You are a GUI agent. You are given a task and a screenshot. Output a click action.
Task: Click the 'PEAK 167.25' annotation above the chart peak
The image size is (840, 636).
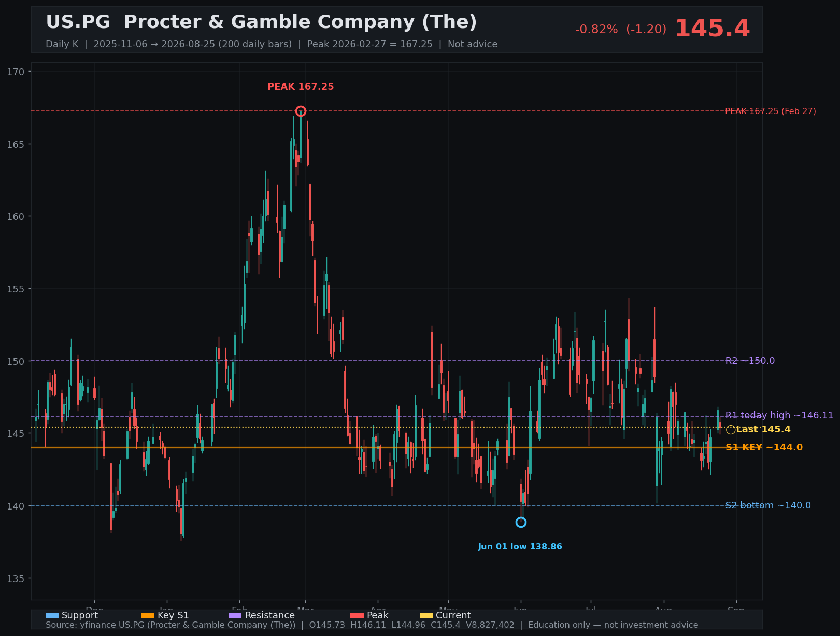(301, 87)
